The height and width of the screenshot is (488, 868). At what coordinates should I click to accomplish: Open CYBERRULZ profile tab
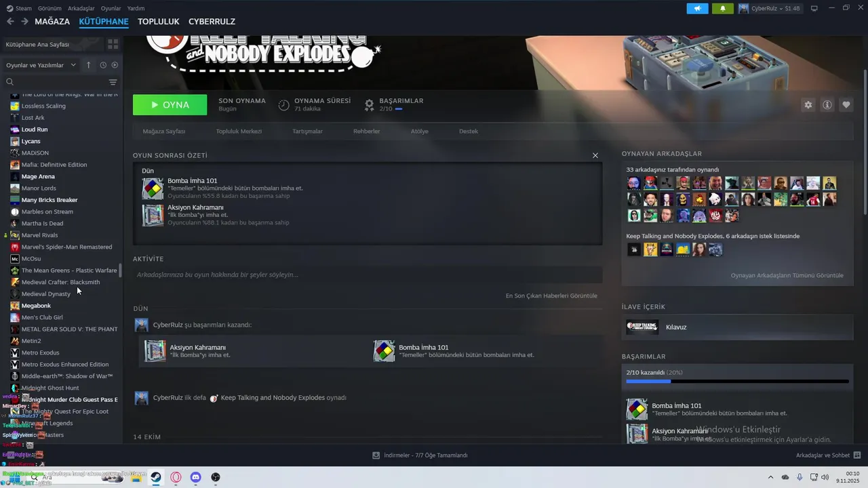tap(212, 22)
